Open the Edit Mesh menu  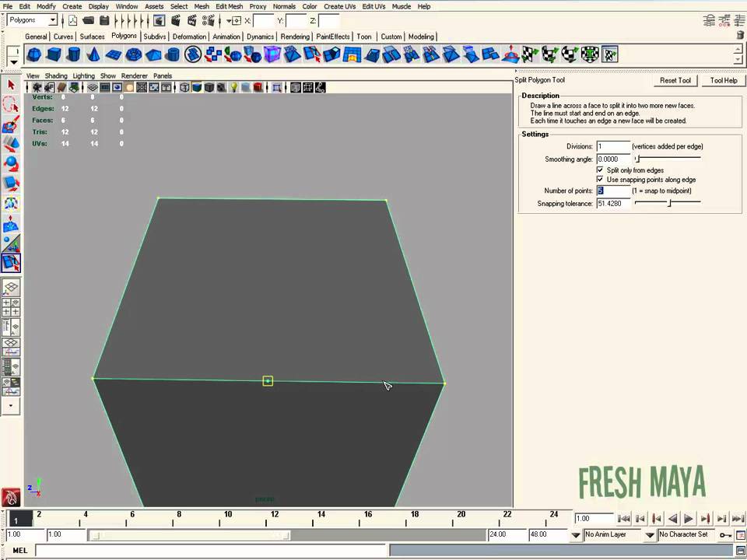pyautogui.click(x=229, y=6)
